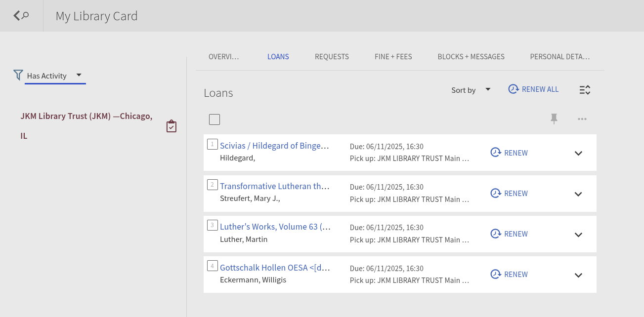Click the renew clock icon on Luther's Works

[496, 234]
